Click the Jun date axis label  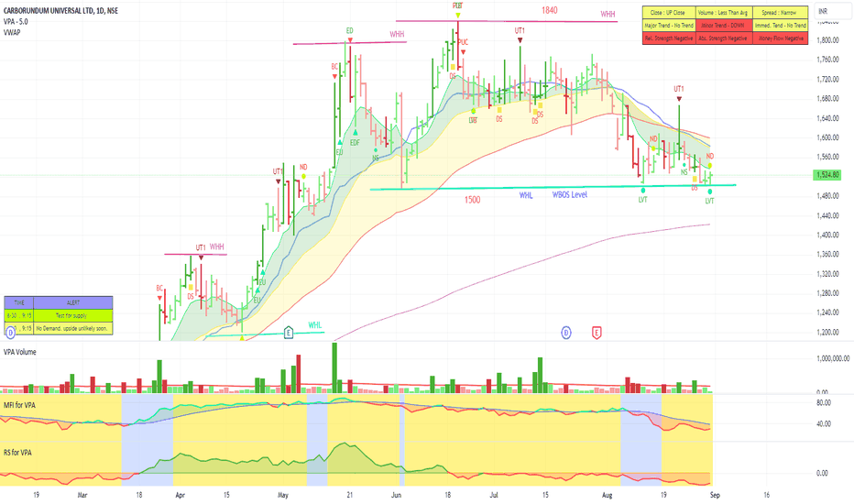396,495
